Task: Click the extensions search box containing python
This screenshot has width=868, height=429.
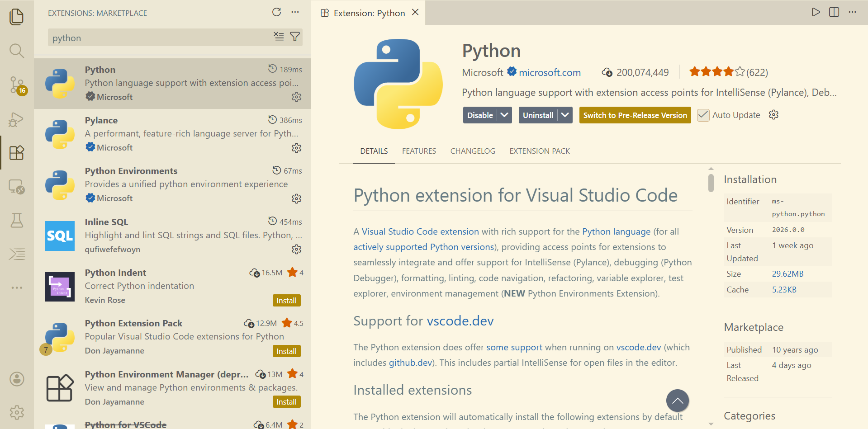Action: point(158,37)
